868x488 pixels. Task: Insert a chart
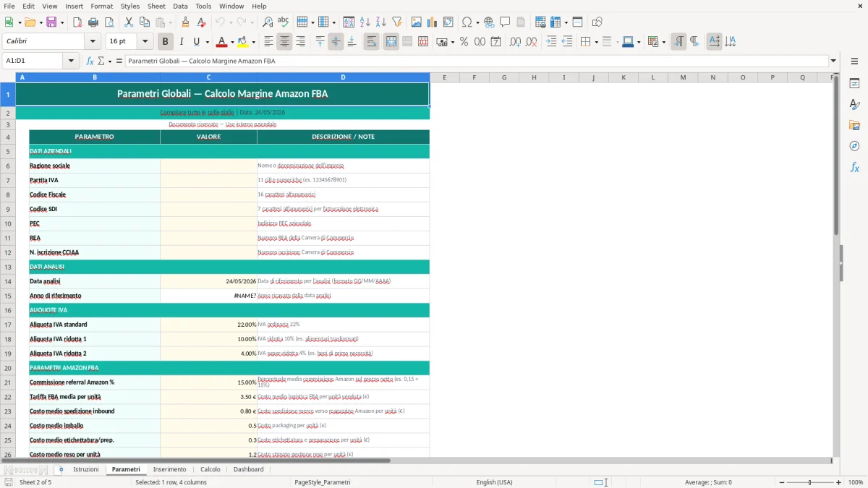(432, 22)
